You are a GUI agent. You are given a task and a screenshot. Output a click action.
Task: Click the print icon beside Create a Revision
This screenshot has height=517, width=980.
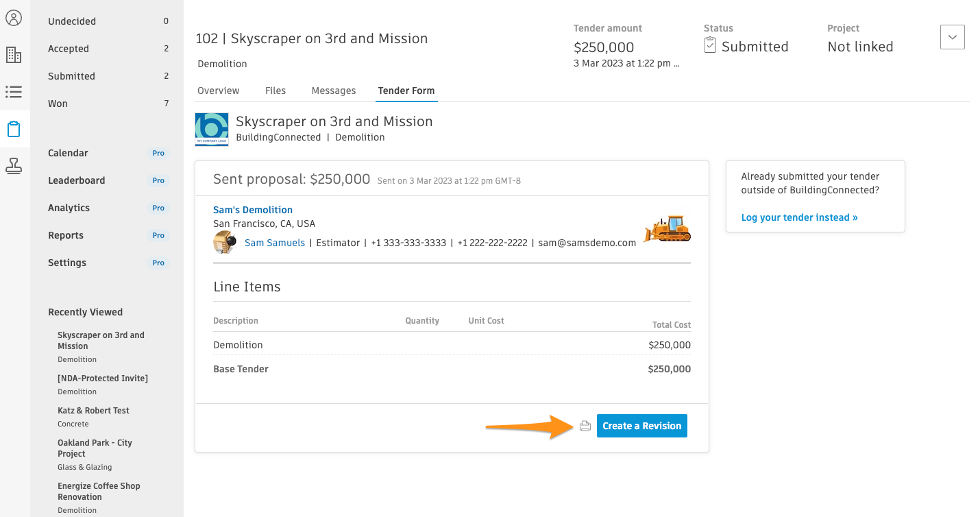(x=585, y=426)
